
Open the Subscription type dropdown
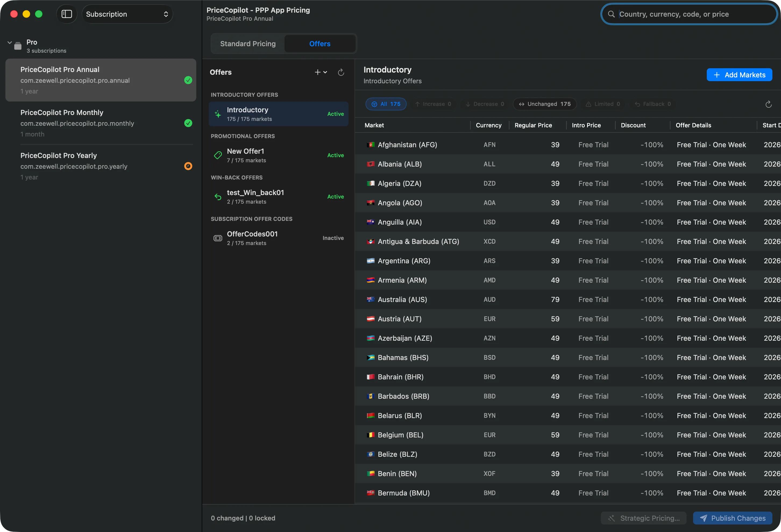[x=127, y=14]
